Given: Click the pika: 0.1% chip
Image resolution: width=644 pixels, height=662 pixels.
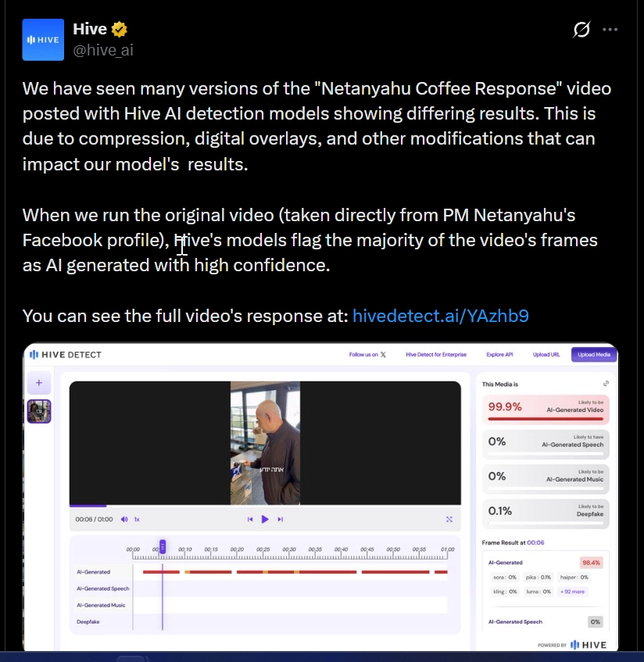Looking at the screenshot, I should click(x=538, y=577).
